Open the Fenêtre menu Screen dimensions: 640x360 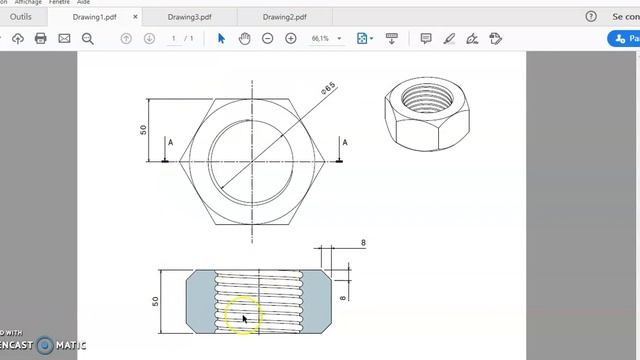[x=59, y=2]
